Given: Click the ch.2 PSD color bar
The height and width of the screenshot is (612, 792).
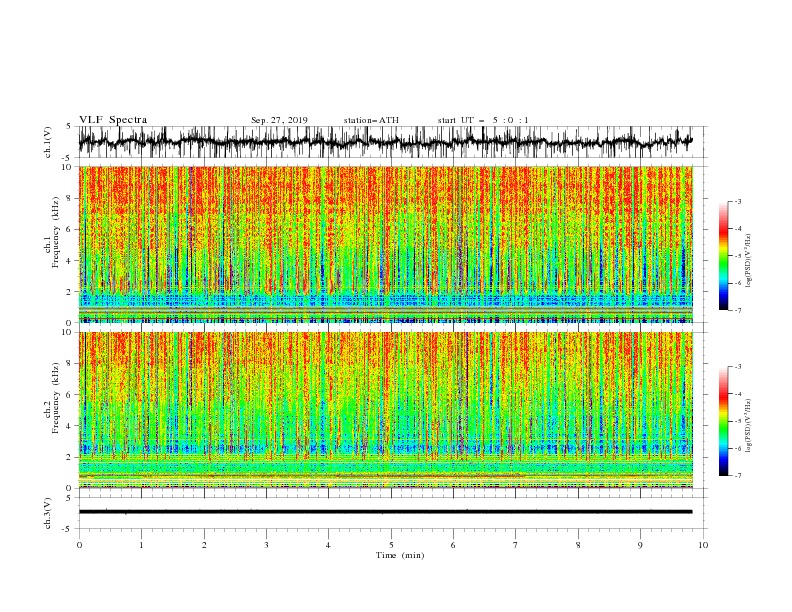Looking at the screenshot, I should pos(724,421).
